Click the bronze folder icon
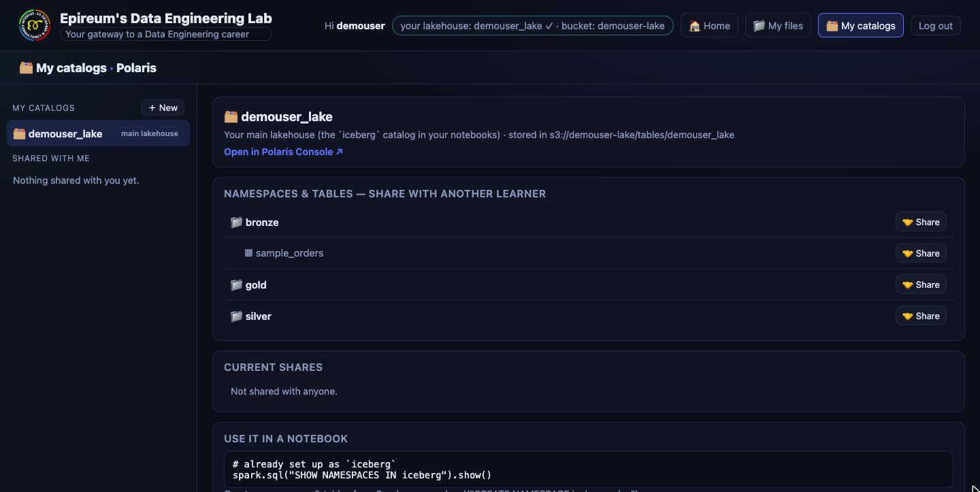The width and height of the screenshot is (980, 492). coord(236,223)
